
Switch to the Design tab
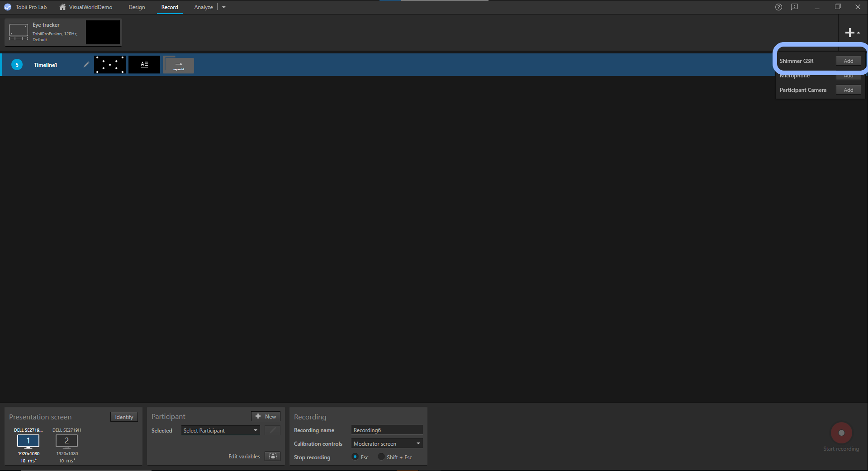(137, 7)
